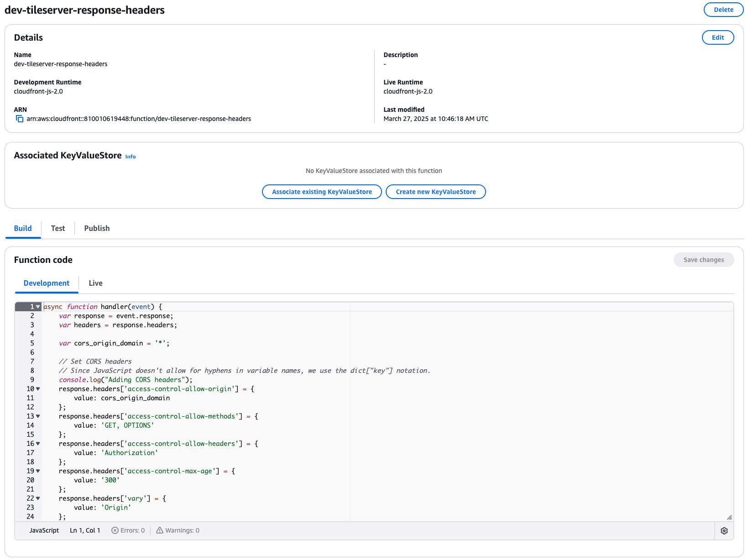
Task: Click the Save changes button
Action: point(704,260)
